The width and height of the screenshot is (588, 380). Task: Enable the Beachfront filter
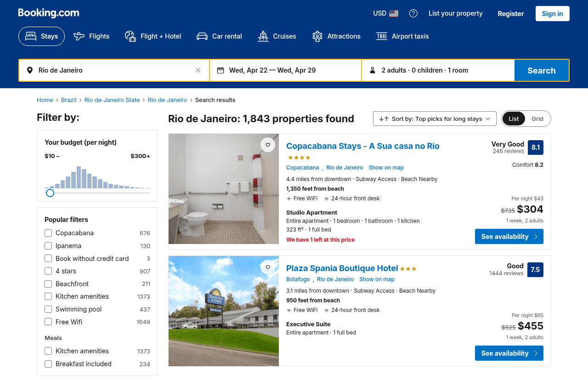[48, 284]
